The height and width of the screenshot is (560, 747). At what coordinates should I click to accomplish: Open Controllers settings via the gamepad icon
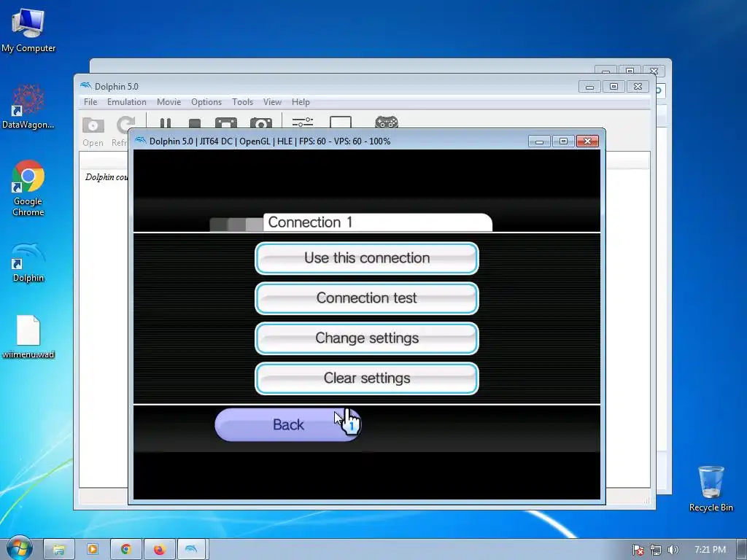[387, 122]
